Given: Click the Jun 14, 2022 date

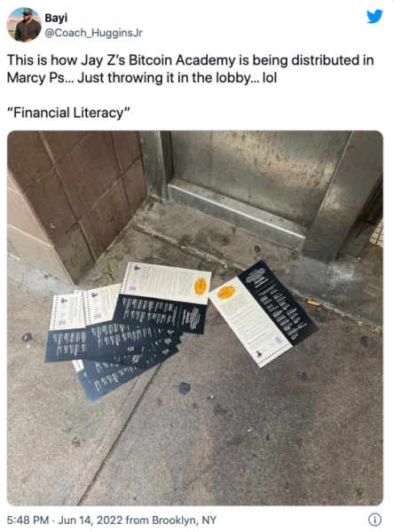Looking at the screenshot, I should coord(91,520).
